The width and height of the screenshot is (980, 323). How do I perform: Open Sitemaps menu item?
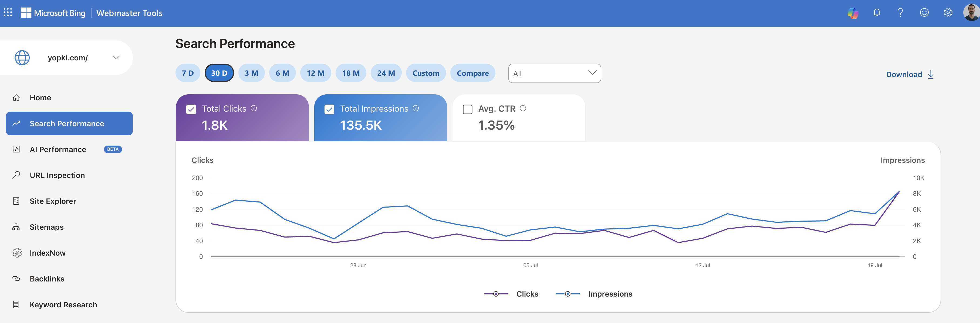click(x=69, y=227)
